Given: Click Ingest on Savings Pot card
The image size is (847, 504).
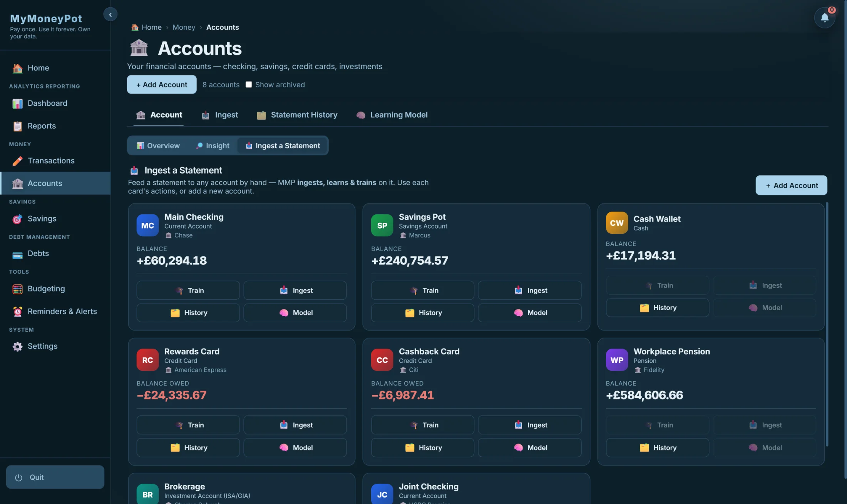Looking at the screenshot, I should tap(530, 290).
